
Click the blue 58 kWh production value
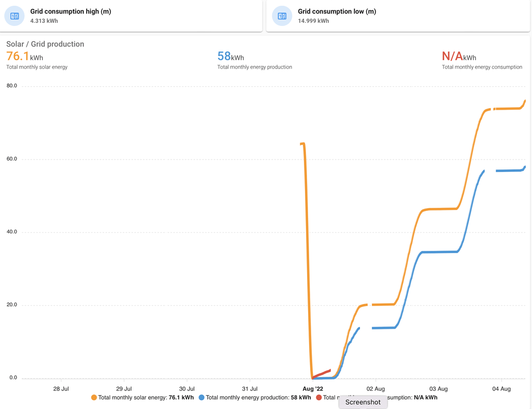(x=224, y=56)
